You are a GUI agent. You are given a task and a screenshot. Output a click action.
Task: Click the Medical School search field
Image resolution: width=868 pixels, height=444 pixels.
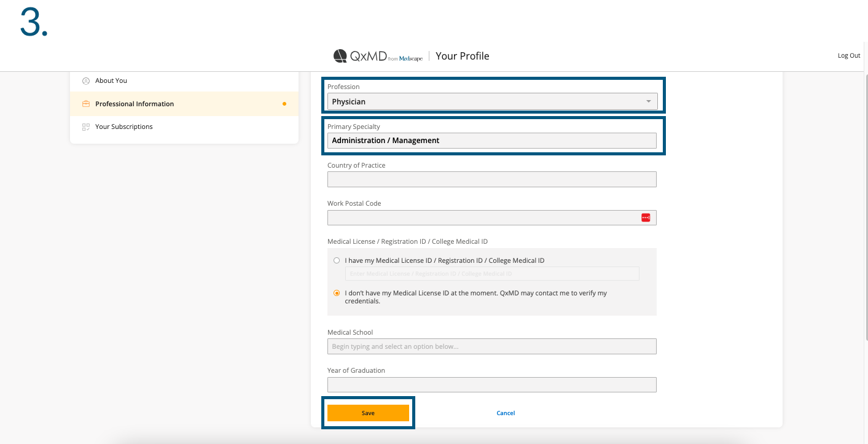click(x=492, y=346)
